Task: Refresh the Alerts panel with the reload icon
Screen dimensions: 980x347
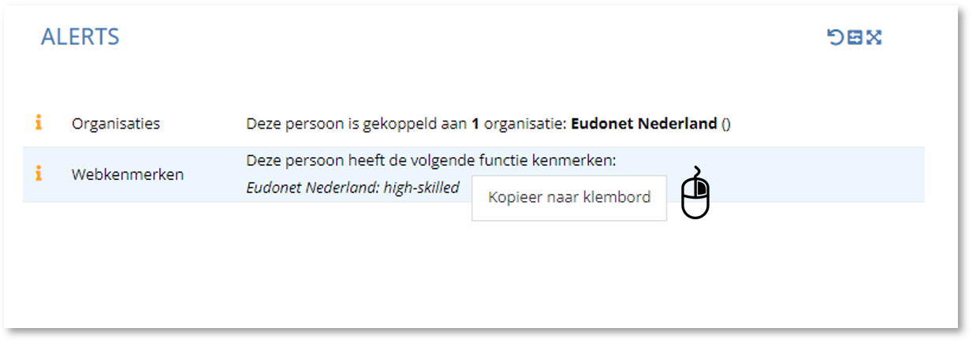Action: pyautogui.click(x=835, y=37)
